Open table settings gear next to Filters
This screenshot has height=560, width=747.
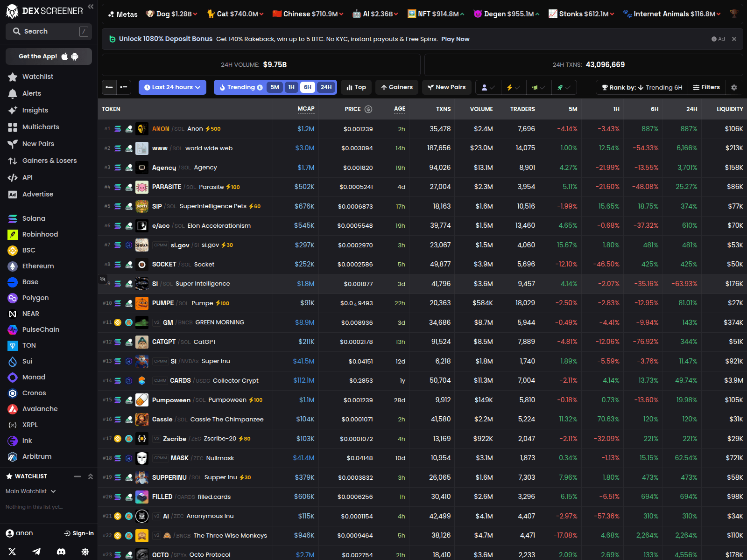point(734,87)
